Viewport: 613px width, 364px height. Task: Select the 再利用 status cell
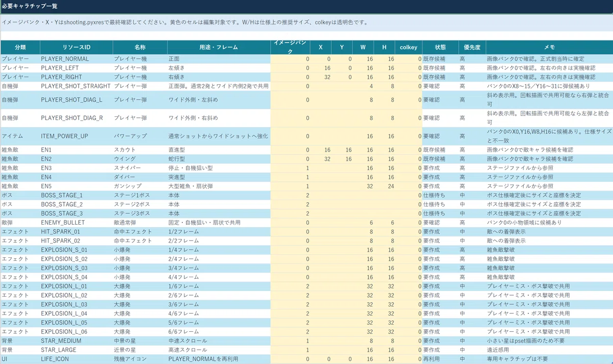tap(440, 359)
